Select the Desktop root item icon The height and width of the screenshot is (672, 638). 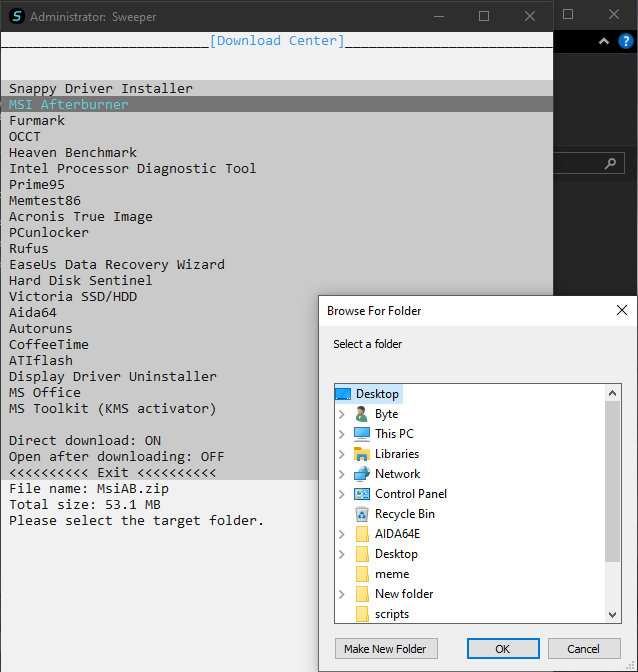click(x=343, y=394)
